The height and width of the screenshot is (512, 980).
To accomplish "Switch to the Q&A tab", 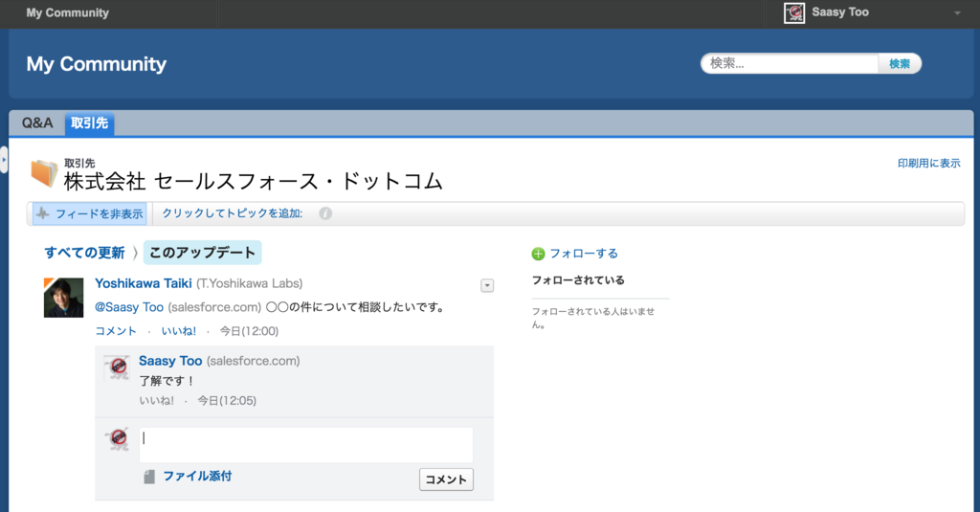I will coord(37,123).
